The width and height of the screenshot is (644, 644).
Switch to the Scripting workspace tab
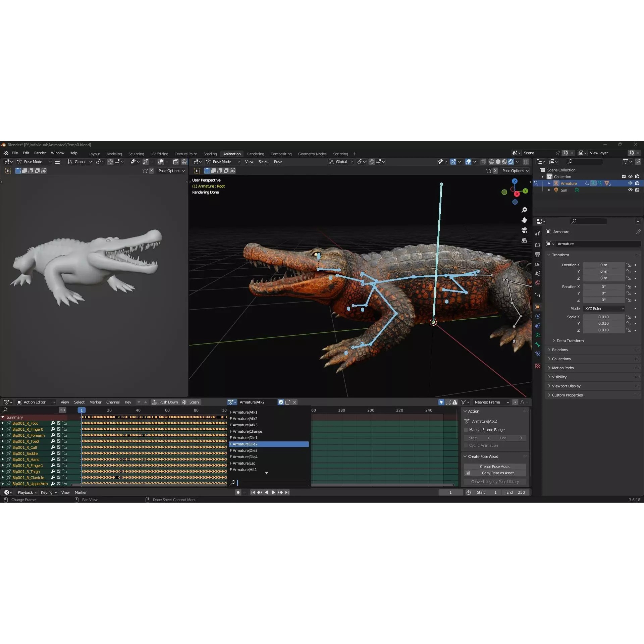coord(340,154)
